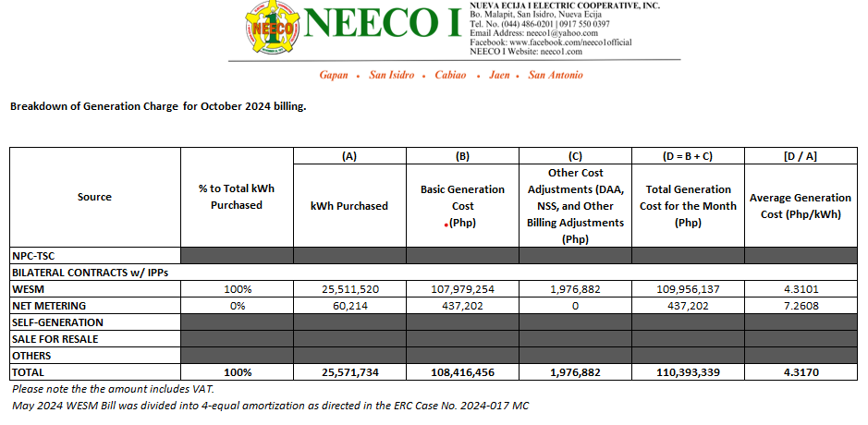868x425 pixels.
Task: Select the kWh Purchased column header
Action: pos(348,206)
